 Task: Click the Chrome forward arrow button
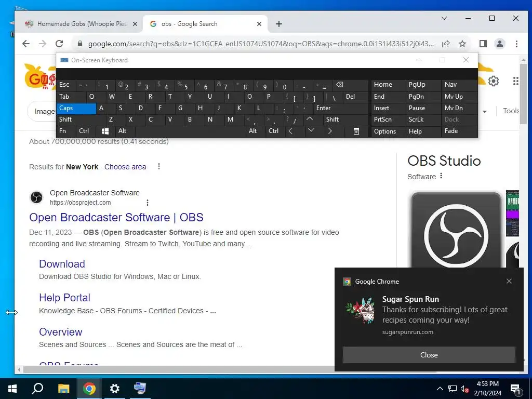tap(43, 44)
